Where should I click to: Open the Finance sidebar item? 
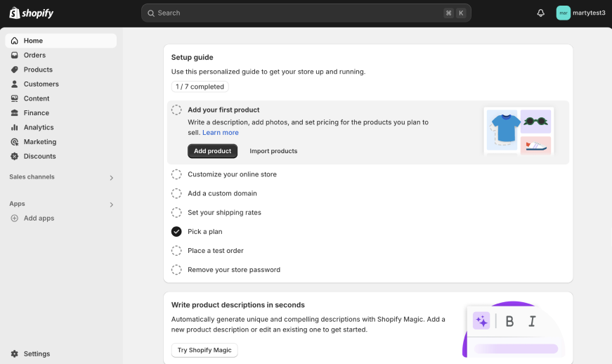37,113
